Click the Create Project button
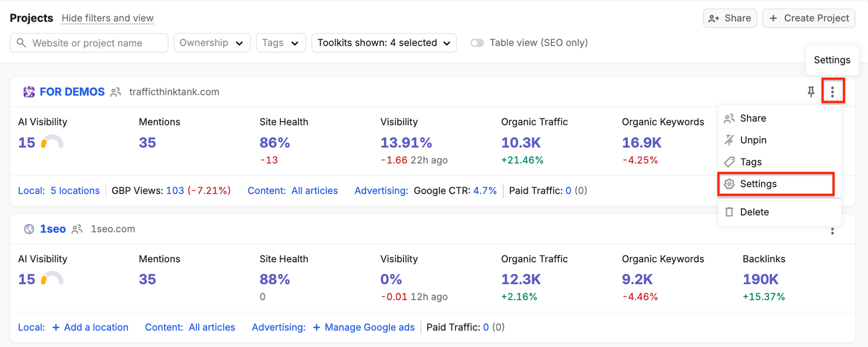The width and height of the screenshot is (868, 347). click(809, 18)
